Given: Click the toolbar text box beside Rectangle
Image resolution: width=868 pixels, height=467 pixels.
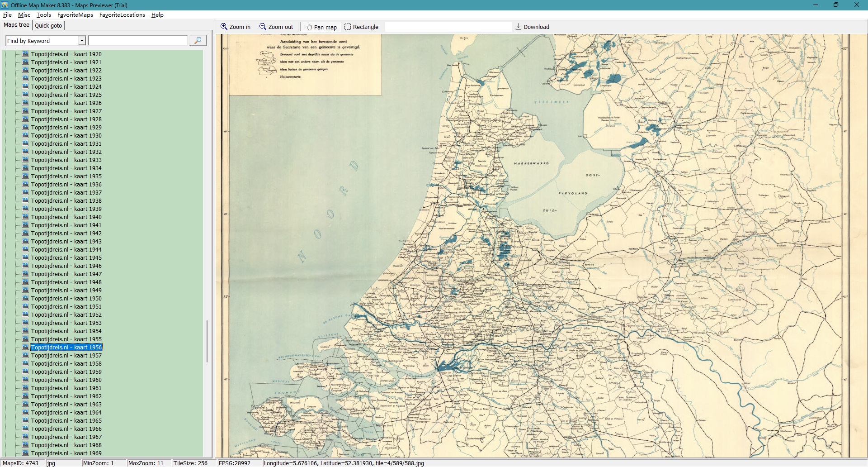Looking at the screenshot, I should [448, 27].
